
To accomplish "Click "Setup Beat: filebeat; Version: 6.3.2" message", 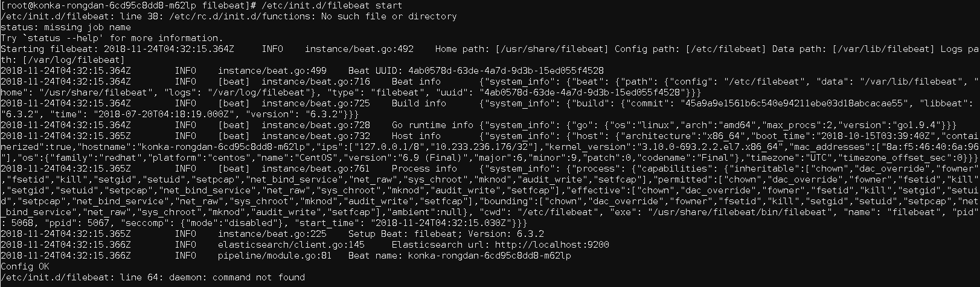I will pyautogui.click(x=446, y=234).
